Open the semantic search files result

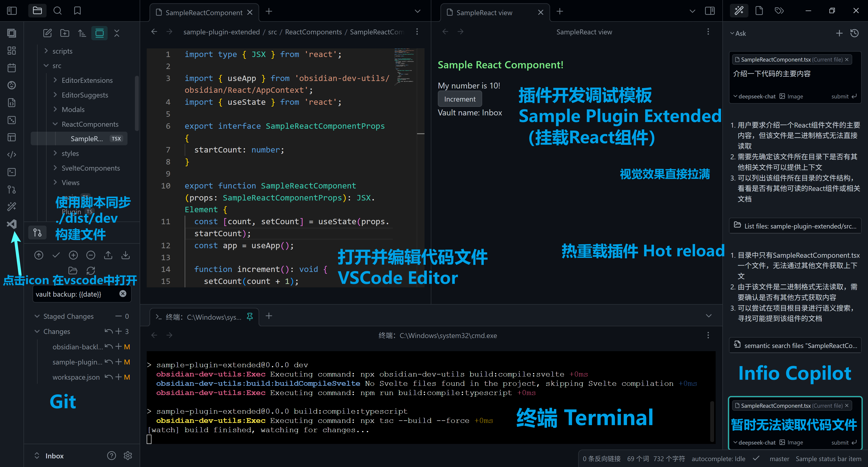point(795,345)
